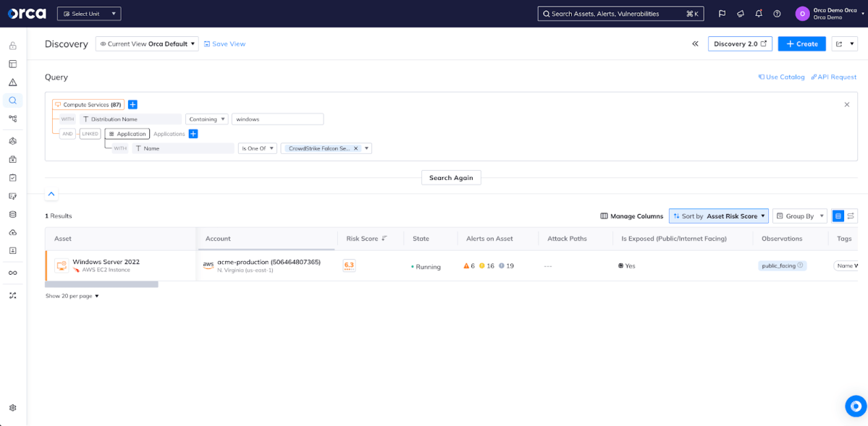Open the megaphone announcements icon
The image size is (868, 426).
pyautogui.click(x=741, y=14)
